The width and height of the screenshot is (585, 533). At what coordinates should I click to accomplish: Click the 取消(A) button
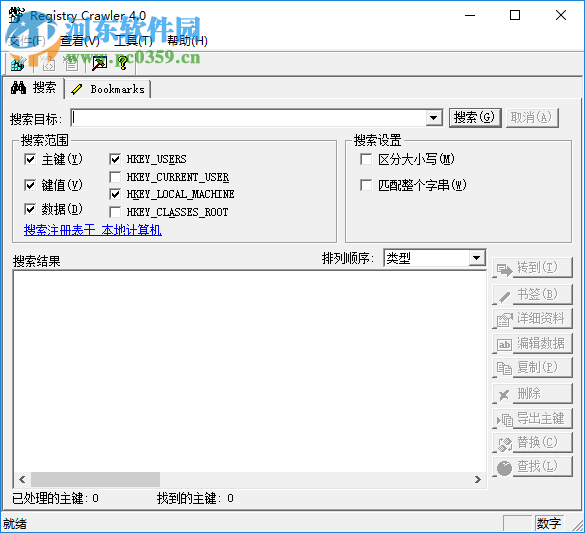click(x=532, y=118)
